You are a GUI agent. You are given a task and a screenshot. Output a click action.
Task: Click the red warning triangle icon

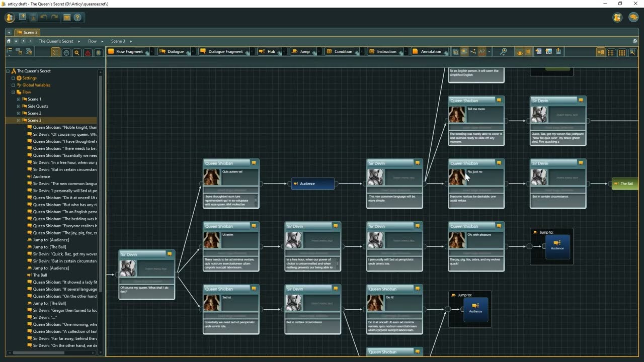point(88,52)
